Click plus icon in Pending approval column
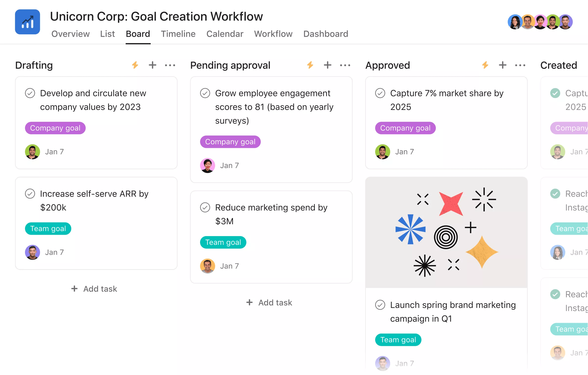The image size is (588, 375). click(x=328, y=65)
